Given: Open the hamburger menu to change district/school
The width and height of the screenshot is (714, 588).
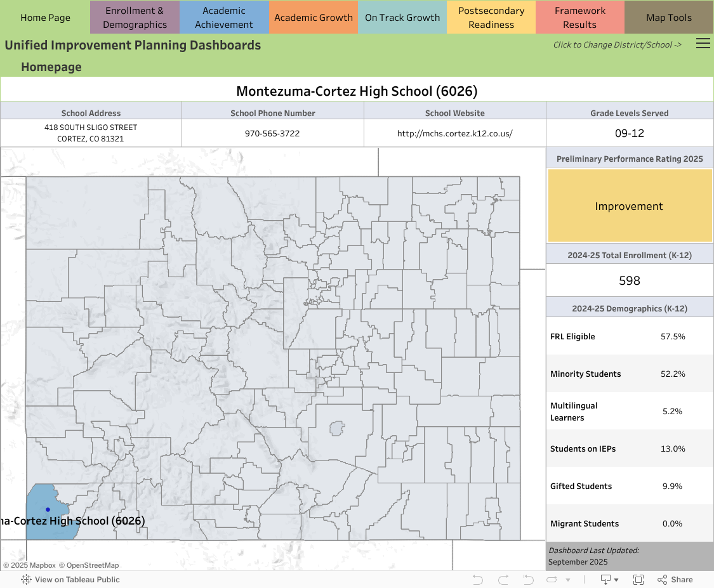Looking at the screenshot, I should coord(703,43).
